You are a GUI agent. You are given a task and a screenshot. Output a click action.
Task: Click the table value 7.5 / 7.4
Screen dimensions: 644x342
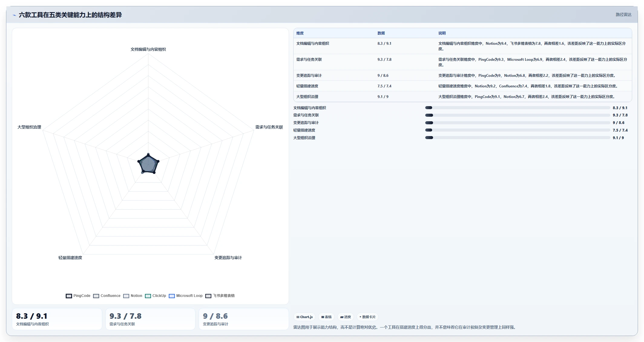pos(384,86)
